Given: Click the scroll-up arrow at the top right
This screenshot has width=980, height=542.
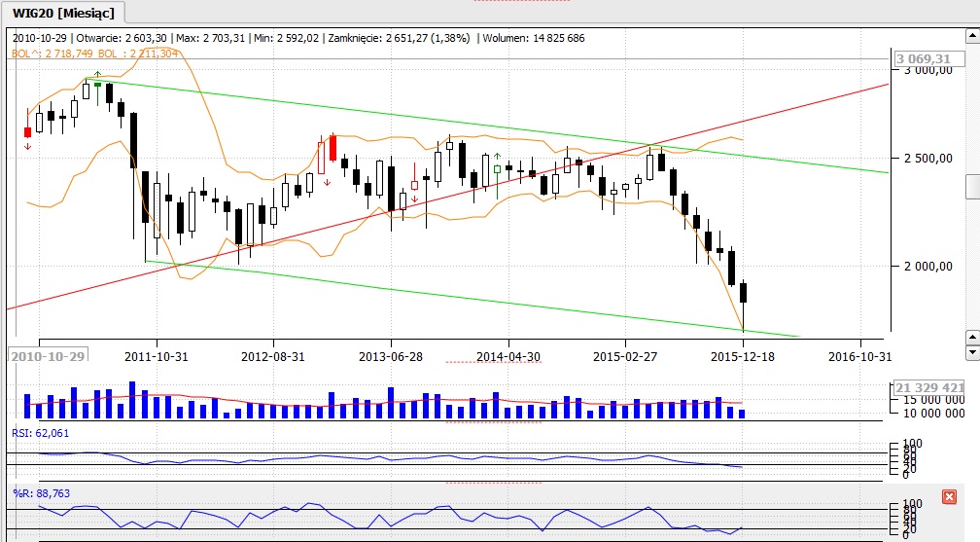Looking at the screenshot, I should (972, 35).
